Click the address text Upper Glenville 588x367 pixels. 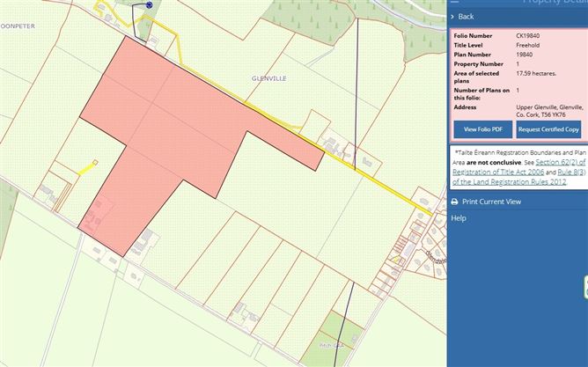(548, 107)
